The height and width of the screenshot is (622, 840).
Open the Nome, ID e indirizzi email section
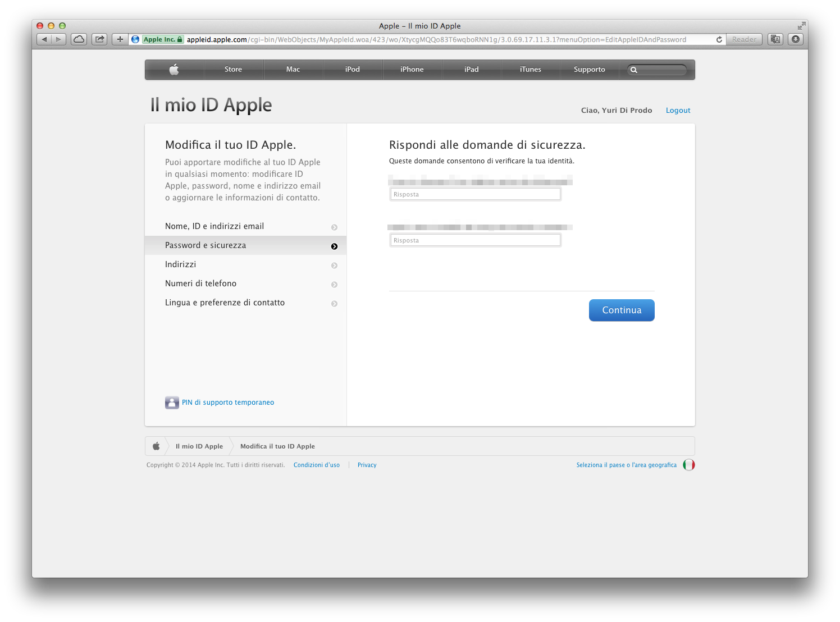click(245, 226)
